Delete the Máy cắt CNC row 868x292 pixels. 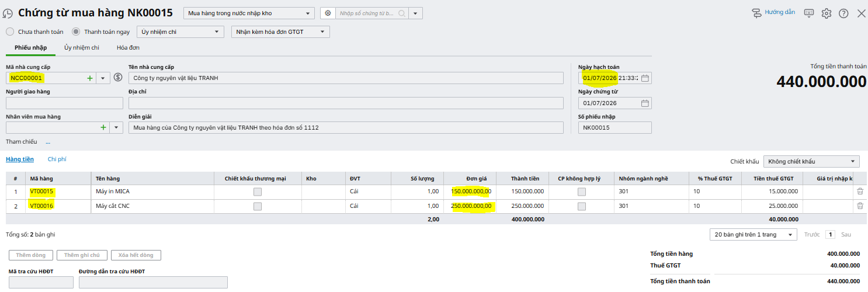point(860,206)
